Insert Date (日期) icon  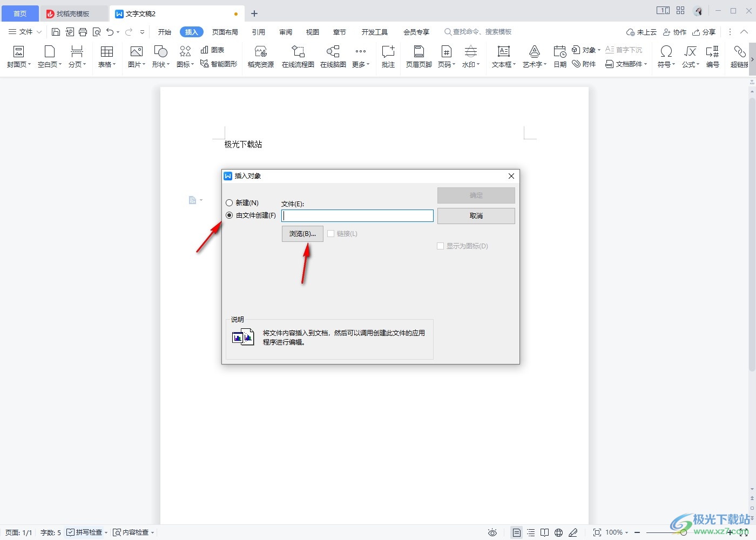[x=560, y=57]
